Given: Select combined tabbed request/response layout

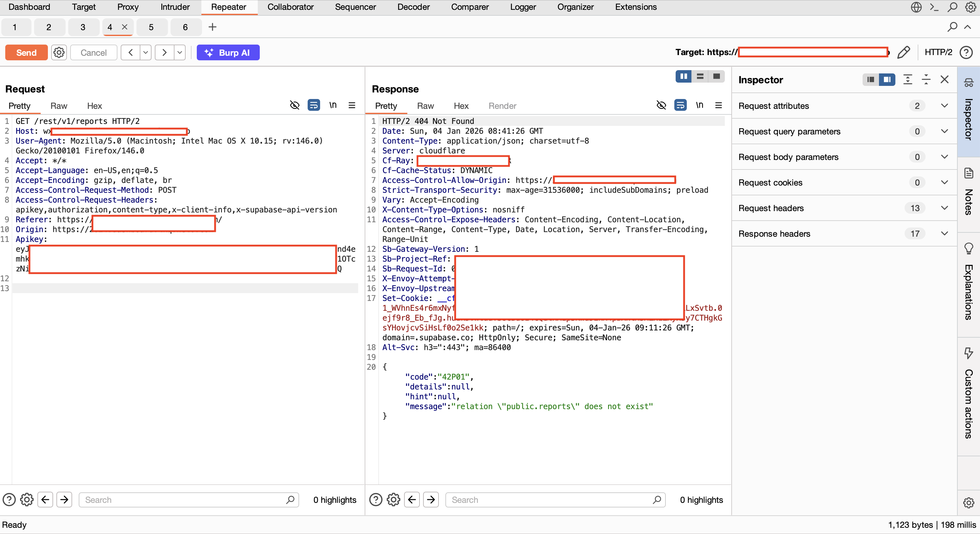Looking at the screenshot, I should pos(716,76).
